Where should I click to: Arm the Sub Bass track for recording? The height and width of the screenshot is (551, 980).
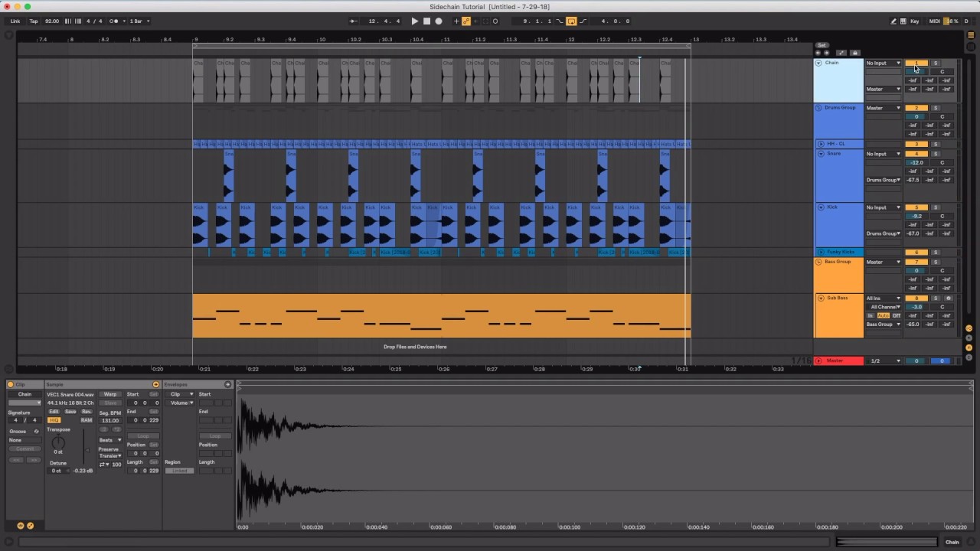948,298
